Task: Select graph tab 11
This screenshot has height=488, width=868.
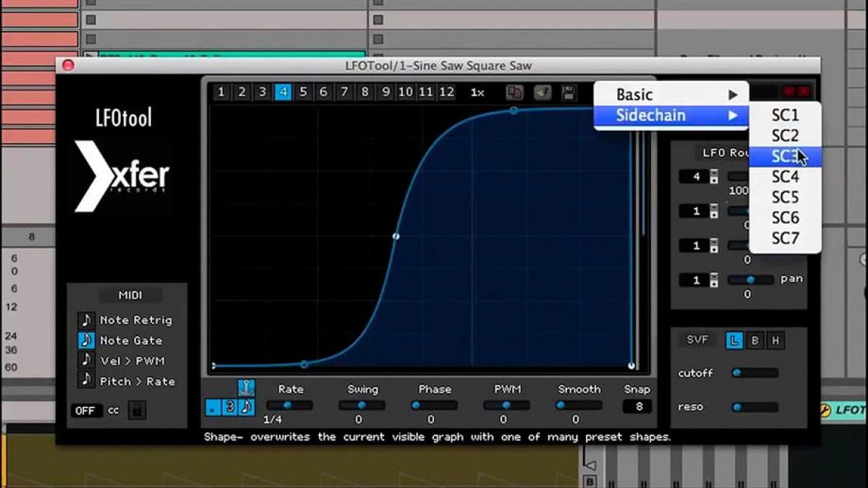Action: [x=426, y=93]
